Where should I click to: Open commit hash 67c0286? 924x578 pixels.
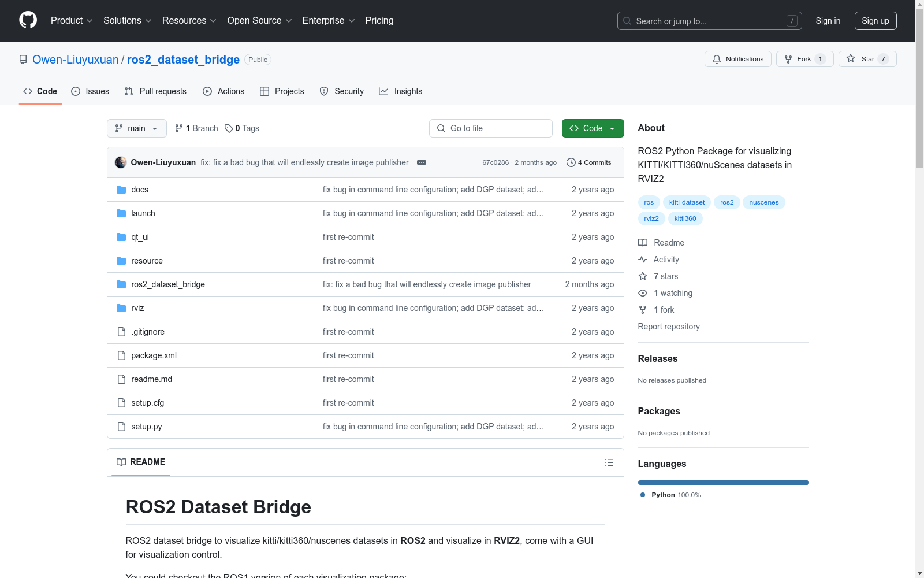(x=495, y=162)
